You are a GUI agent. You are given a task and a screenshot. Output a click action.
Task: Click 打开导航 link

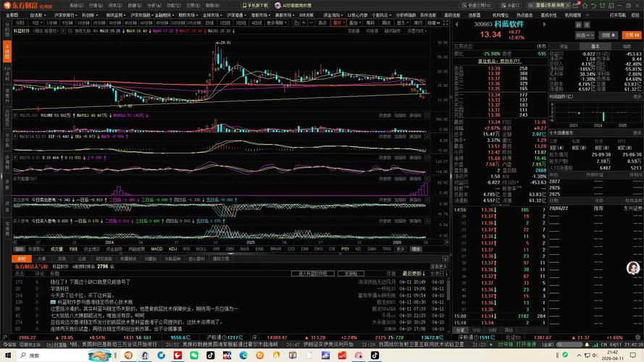pyautogui.click(x=618, y=15)
